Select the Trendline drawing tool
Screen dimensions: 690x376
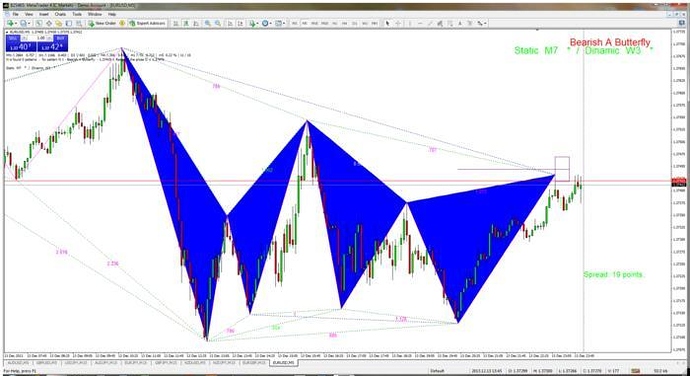tap(430, 23)
